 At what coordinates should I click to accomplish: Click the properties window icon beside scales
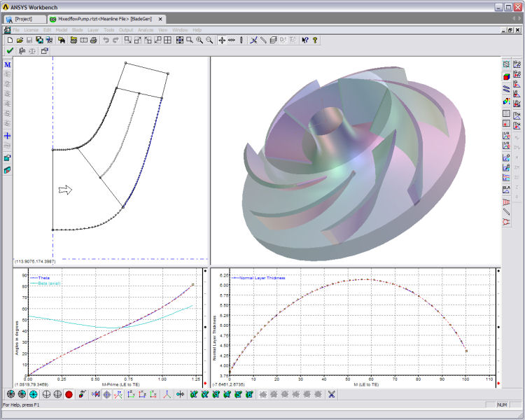pos(45,51)
